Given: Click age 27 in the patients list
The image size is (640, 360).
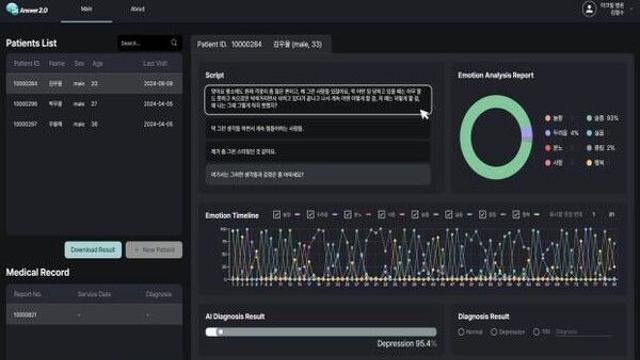Looking at the screenshot, I should (94, 104).
